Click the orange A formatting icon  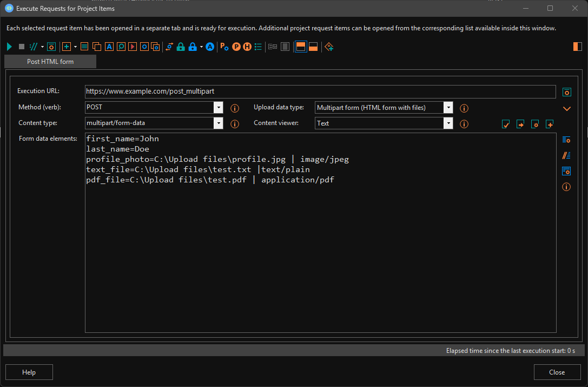tap(109, 47)
